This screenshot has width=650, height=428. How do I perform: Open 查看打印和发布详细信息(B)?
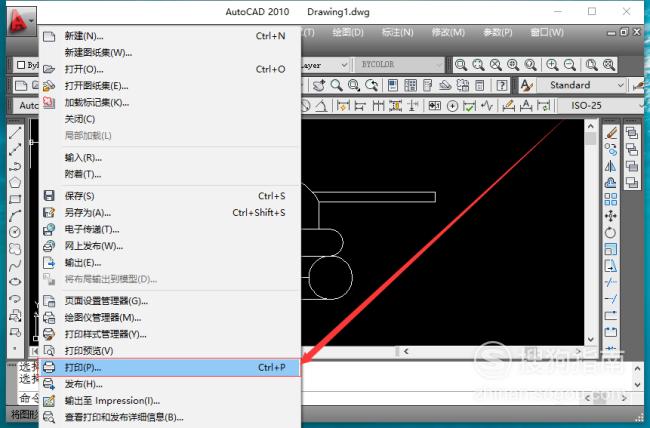[x=170, y=417]
